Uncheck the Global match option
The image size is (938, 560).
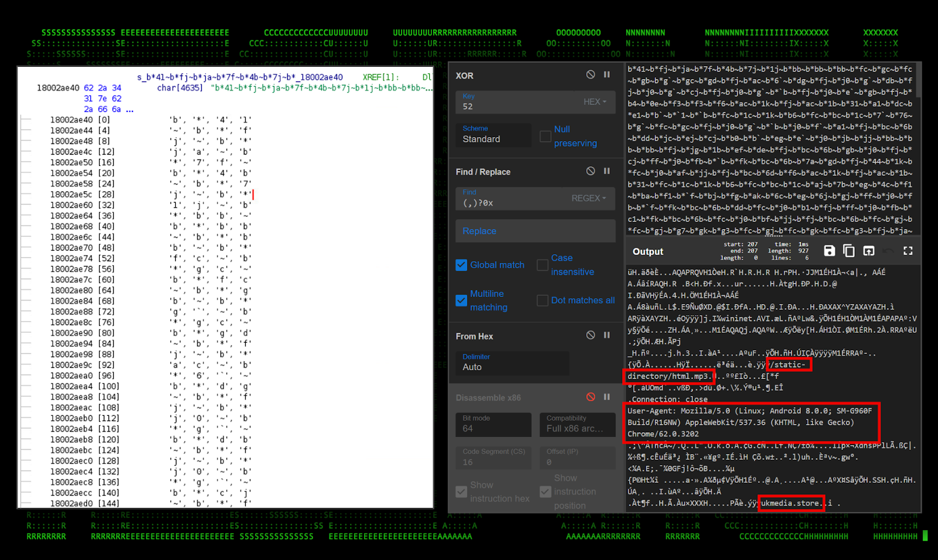click(x=461, y=265)
